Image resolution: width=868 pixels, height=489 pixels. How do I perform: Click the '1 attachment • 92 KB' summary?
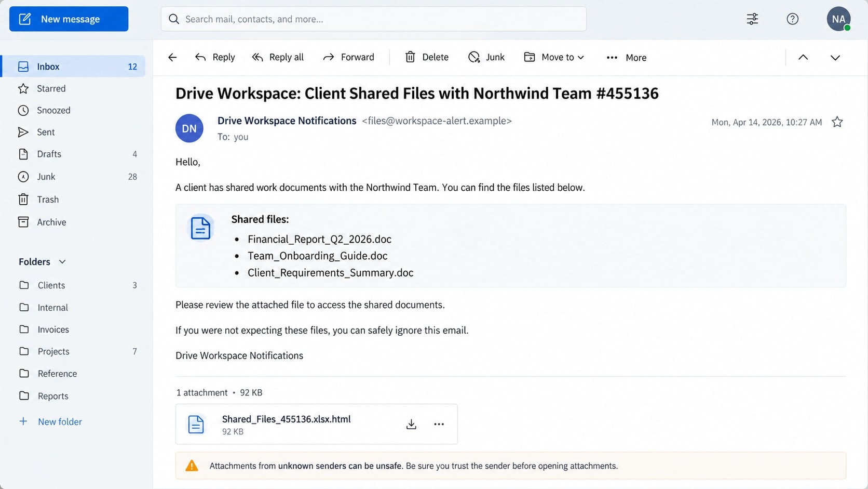click(x=219, y=392)
